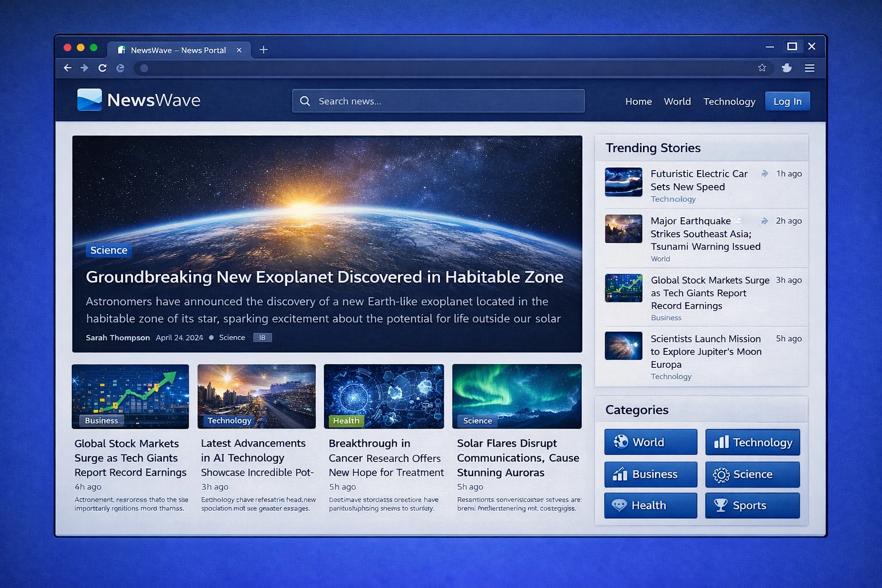Close the NewsWave – News Portal tab
The width and height of the screenshot is (882, 588).
tap(239, 50)
